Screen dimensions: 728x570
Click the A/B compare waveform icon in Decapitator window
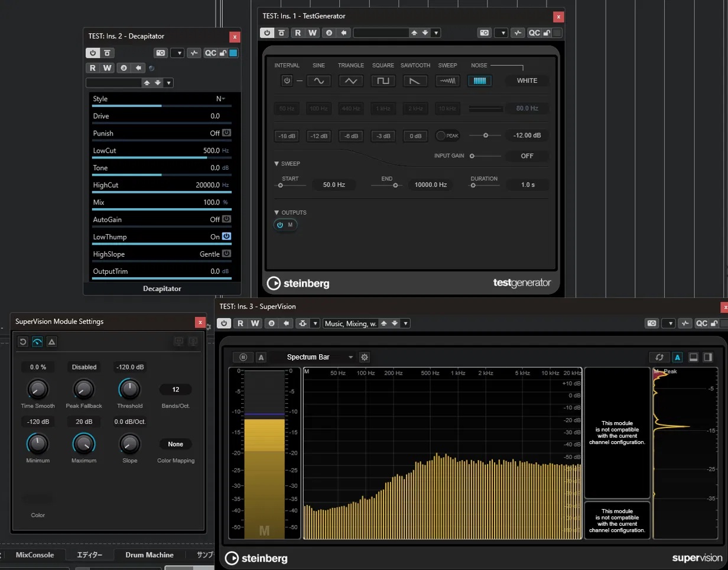coord(194,53)
